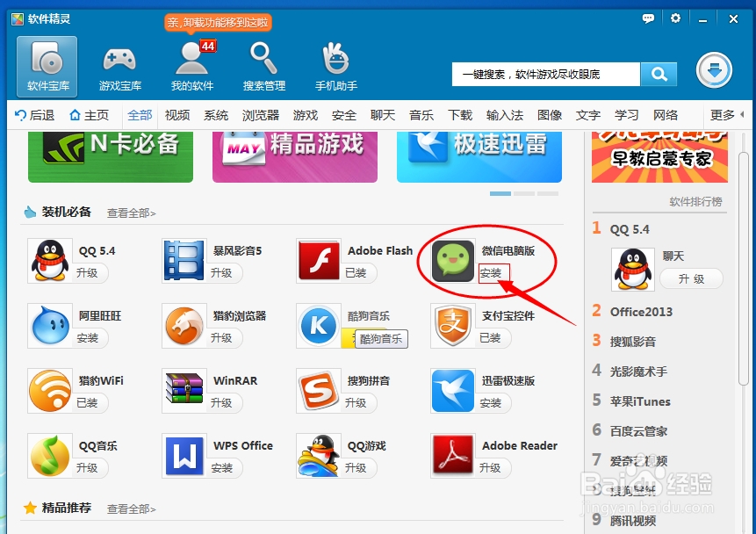Click the WPS Office W icon

pos(184,456)
